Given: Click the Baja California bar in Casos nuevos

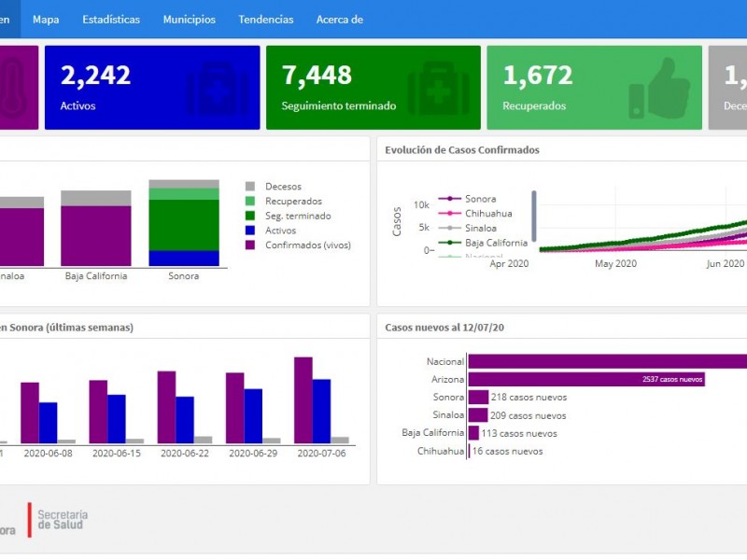Looking at the screenshot, I should (x=473, y=433).
